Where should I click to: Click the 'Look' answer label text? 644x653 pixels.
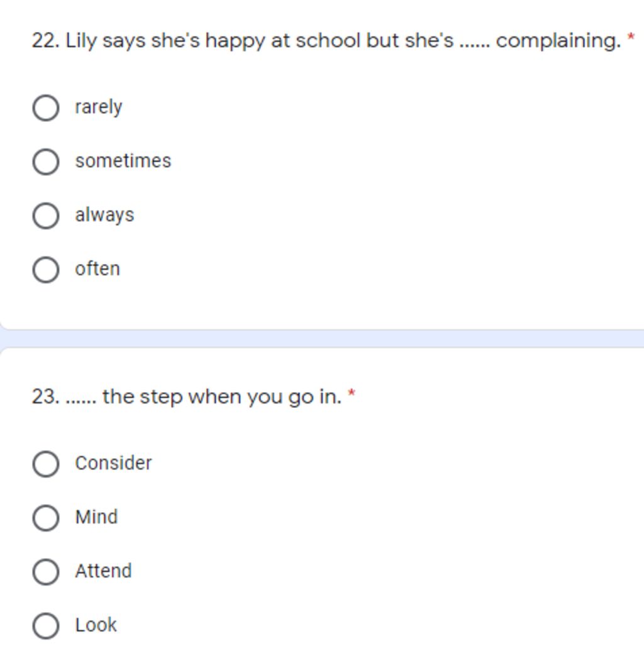click(x=96, y=625)
